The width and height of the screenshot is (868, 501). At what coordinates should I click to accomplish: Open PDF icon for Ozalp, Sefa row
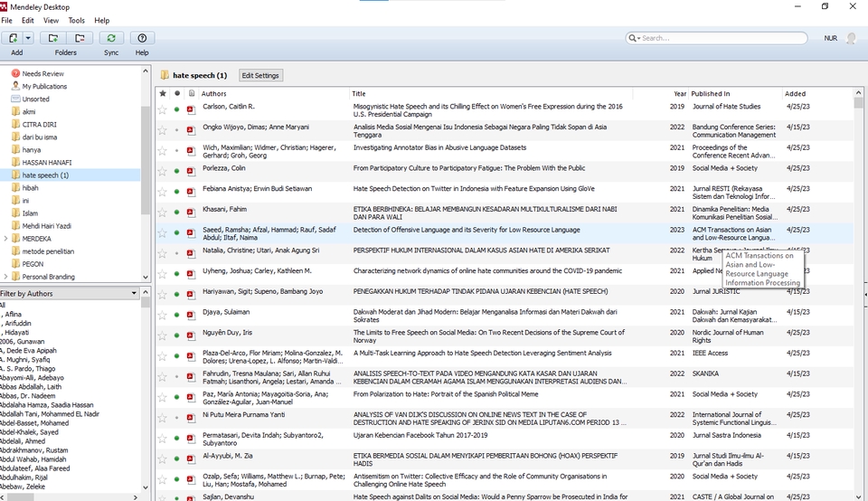(191, 479)
